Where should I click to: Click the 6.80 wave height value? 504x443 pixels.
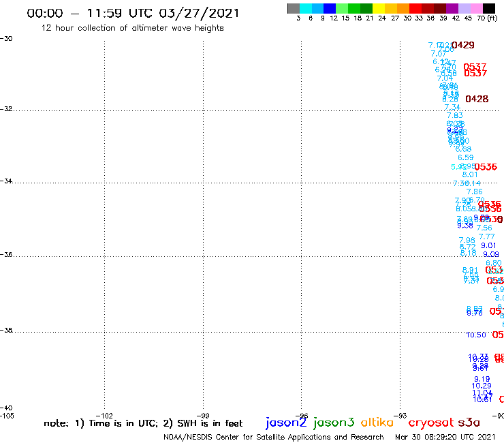coord(494,263)
